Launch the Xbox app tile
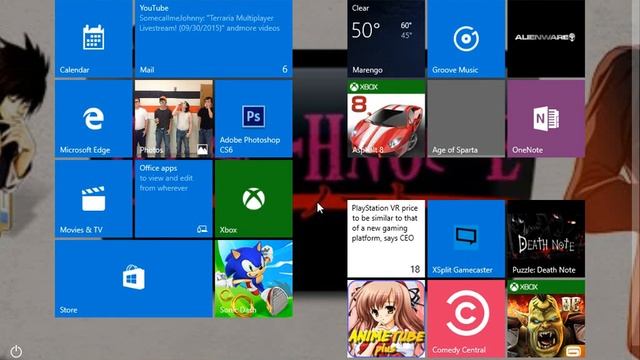This screenshot has width=640, height=360. pos(253,198)
